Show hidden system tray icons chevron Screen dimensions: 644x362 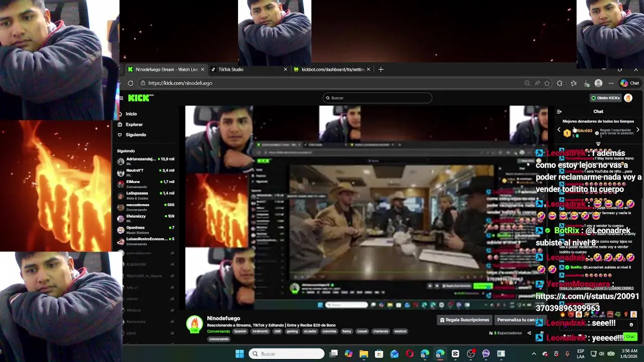coord(534,354)
